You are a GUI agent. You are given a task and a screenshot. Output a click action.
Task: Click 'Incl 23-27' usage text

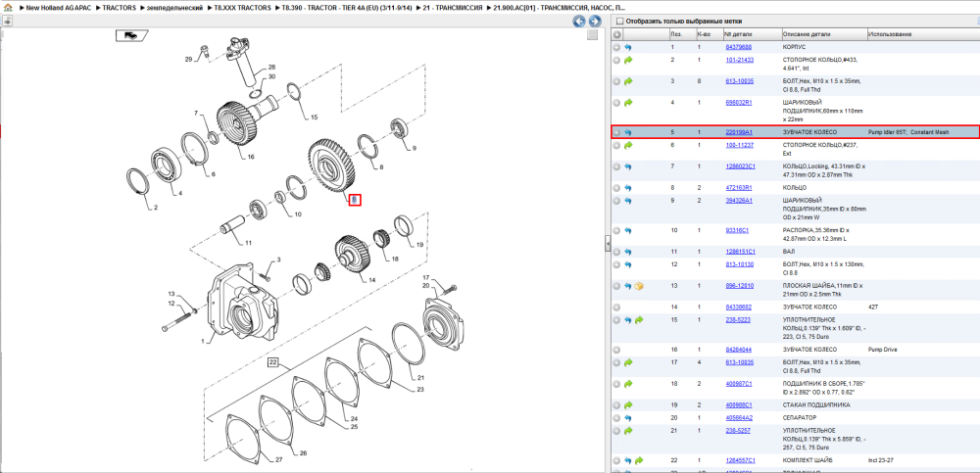tap(880, 460)
